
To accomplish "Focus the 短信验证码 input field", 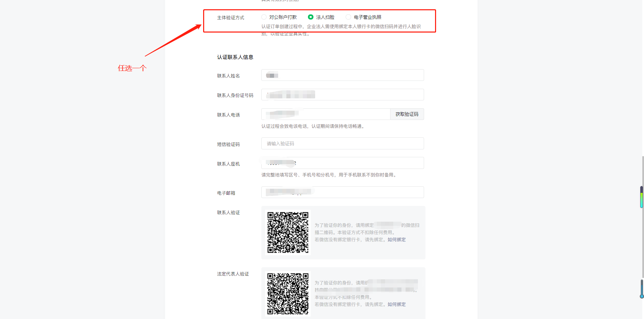I will coord(343,144).
